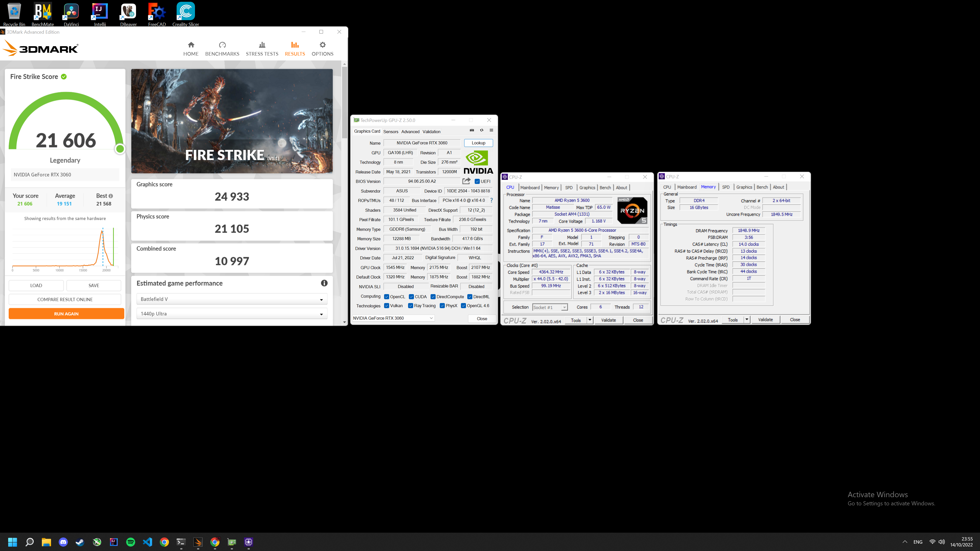Toggle the DirectCompute checkbox

click(x=433, y=297)
